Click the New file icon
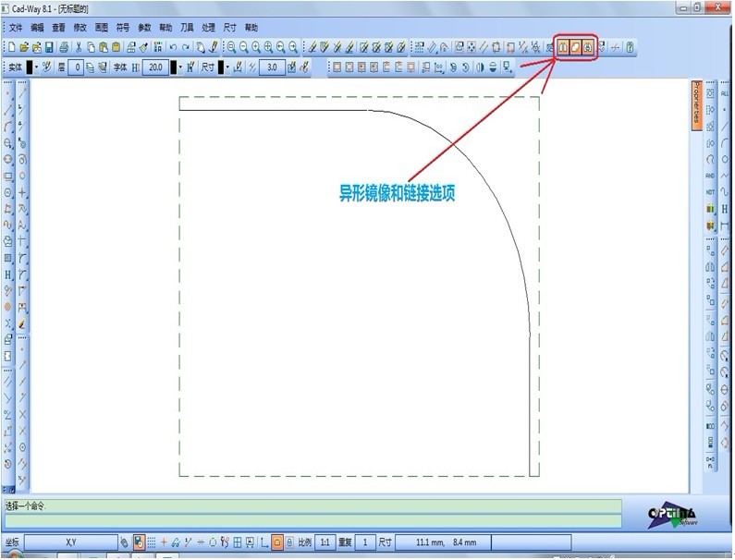Image resolution: width=735 pixels, height=560 pixels. pyautogui.click(x=12, y=47)
